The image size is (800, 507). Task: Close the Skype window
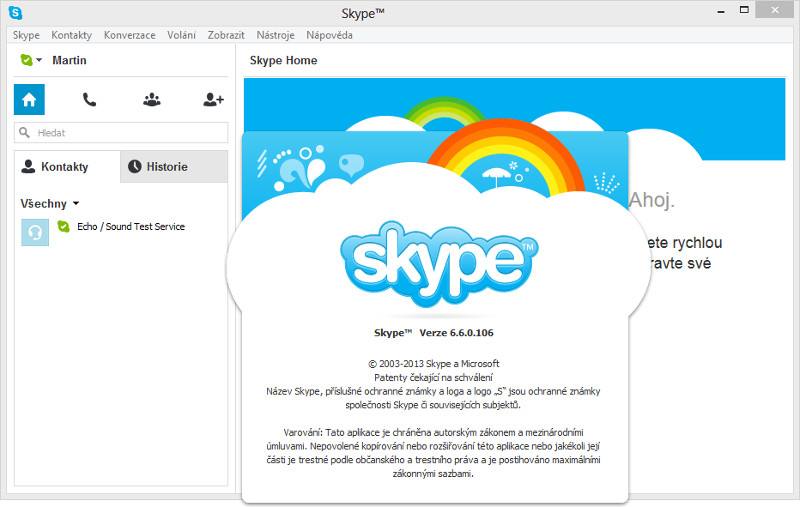(774, 10)
